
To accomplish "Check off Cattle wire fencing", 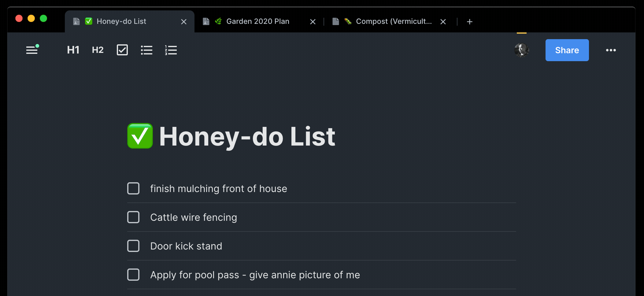I will coord(133,217).
